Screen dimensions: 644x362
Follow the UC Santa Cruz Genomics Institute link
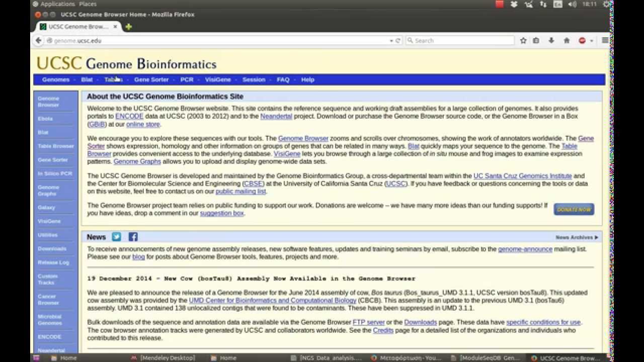click(x=523, y=176)
